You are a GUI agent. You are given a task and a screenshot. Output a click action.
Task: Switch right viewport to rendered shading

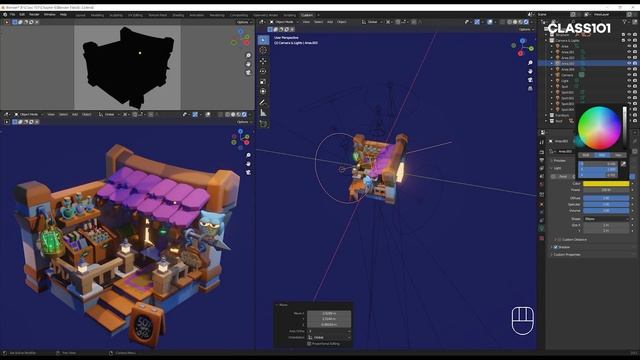[x=526, y=22]
